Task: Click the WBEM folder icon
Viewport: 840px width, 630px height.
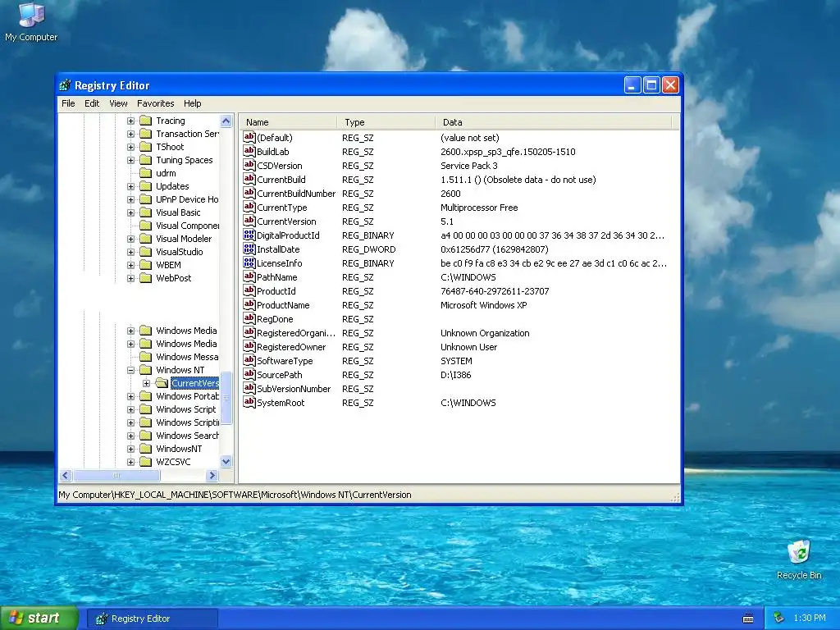Action: [146, 265]
